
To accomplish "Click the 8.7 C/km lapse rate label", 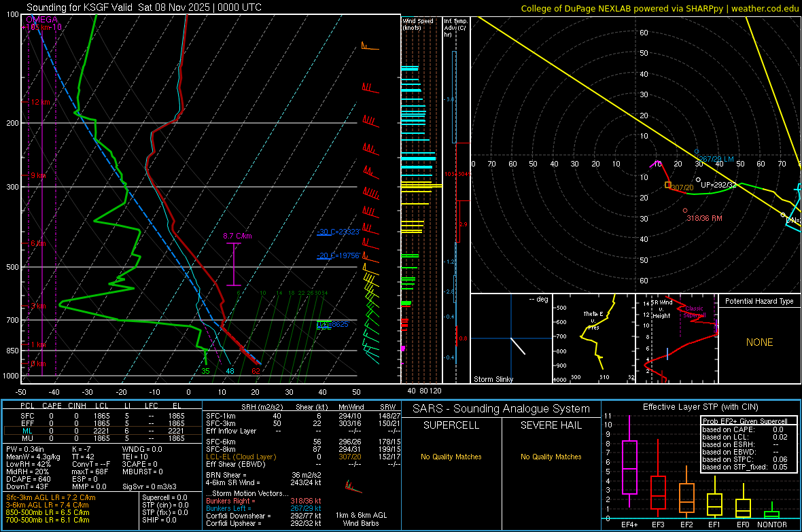I will (x=237, y=236).
